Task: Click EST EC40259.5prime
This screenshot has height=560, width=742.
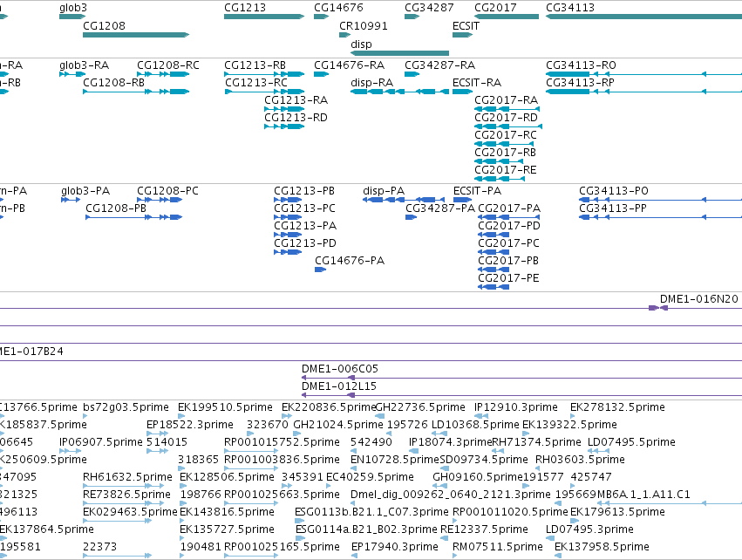Action: click(370, 477)
